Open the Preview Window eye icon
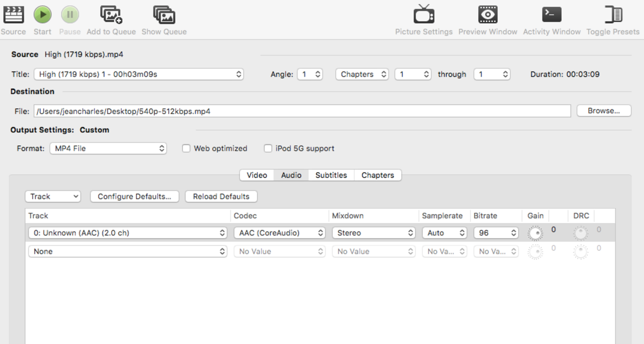 487,15
